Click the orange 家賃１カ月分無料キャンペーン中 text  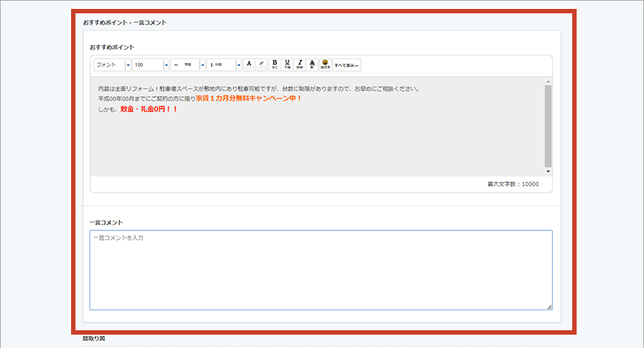coord(249,98)
